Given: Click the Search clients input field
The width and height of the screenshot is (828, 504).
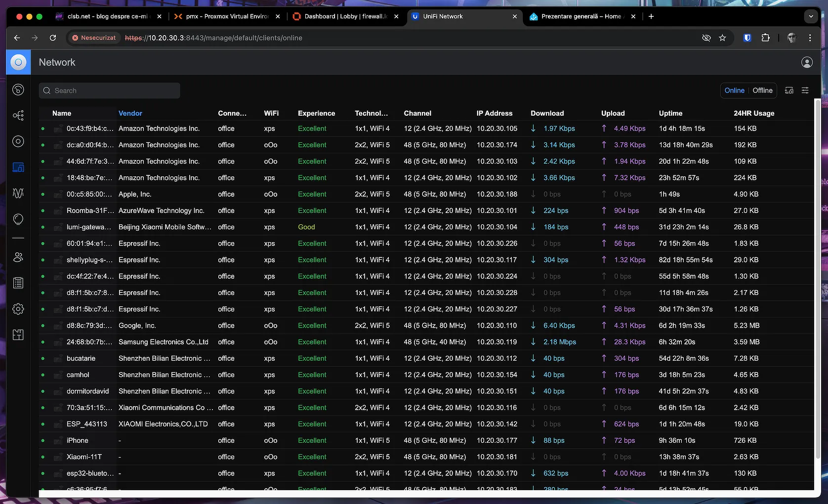Looking at the screenshot, I should click(x=109, y=90).
